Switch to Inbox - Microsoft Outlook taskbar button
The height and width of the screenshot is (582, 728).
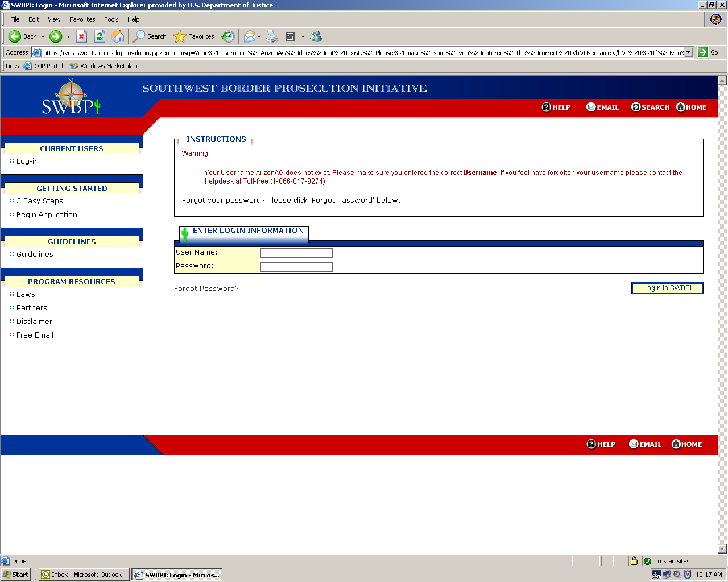[83, 575]
